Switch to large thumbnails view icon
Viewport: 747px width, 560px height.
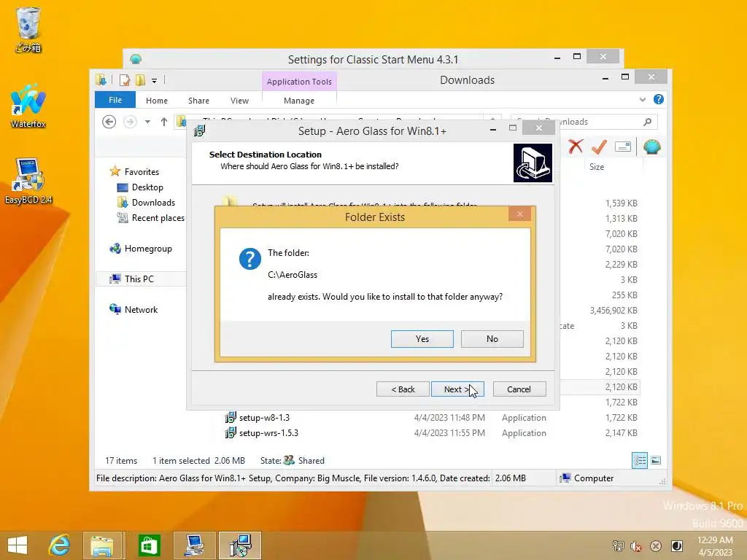[x=656, y=460]
